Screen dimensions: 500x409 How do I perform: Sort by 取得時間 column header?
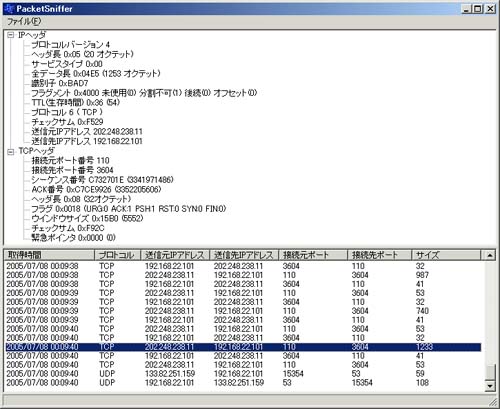pos(49,255)
